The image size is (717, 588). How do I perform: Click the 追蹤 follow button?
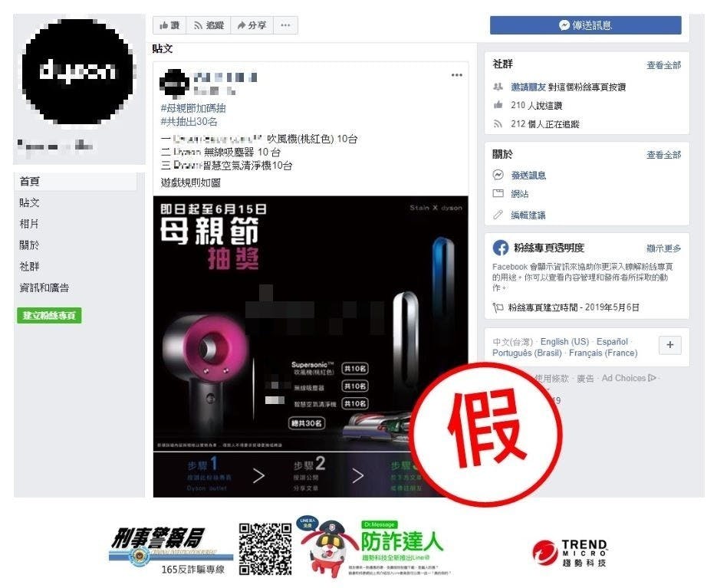point(209,25)
